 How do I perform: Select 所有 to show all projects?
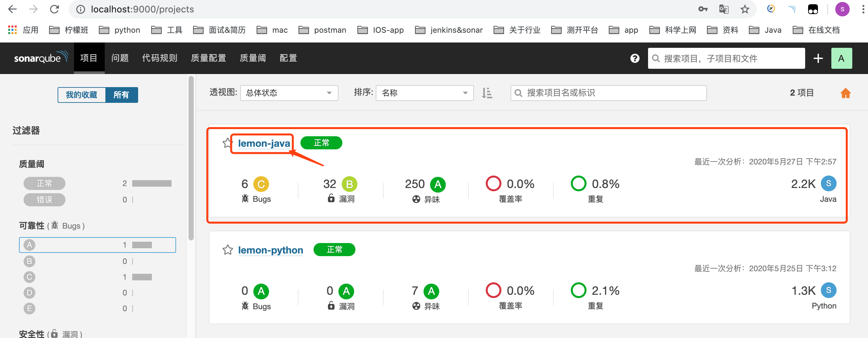coord(121,95)
